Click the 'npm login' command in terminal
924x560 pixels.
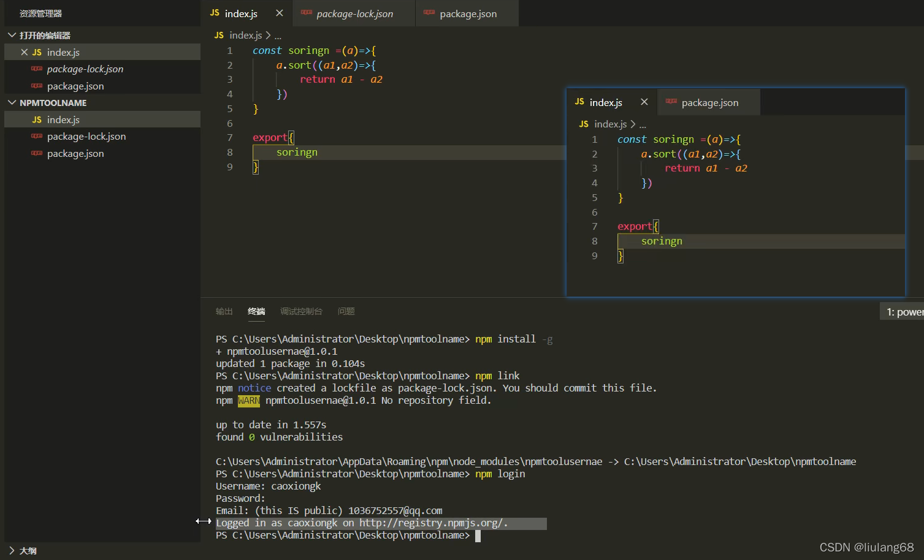[x=500, y=474]
